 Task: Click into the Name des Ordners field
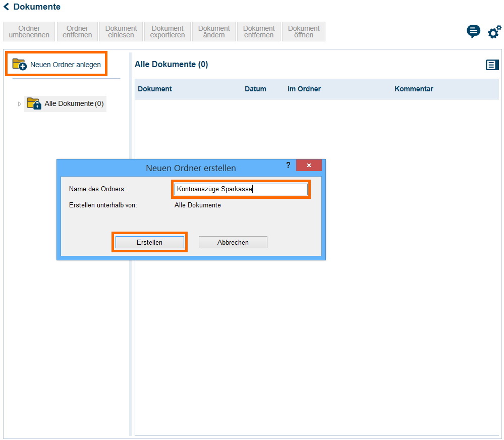tap(240, 189)
